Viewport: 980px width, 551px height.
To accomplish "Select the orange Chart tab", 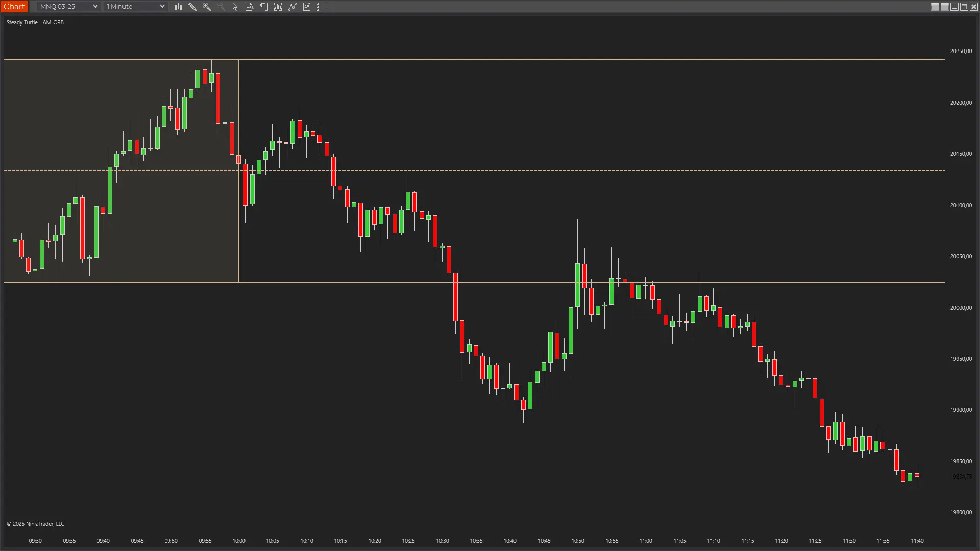I will [x=14, y=7].
